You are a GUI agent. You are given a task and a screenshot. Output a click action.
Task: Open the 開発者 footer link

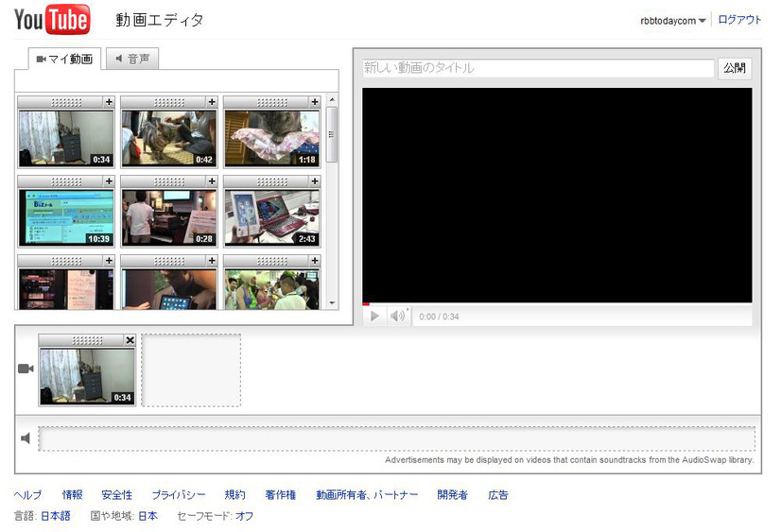(452, 495)
